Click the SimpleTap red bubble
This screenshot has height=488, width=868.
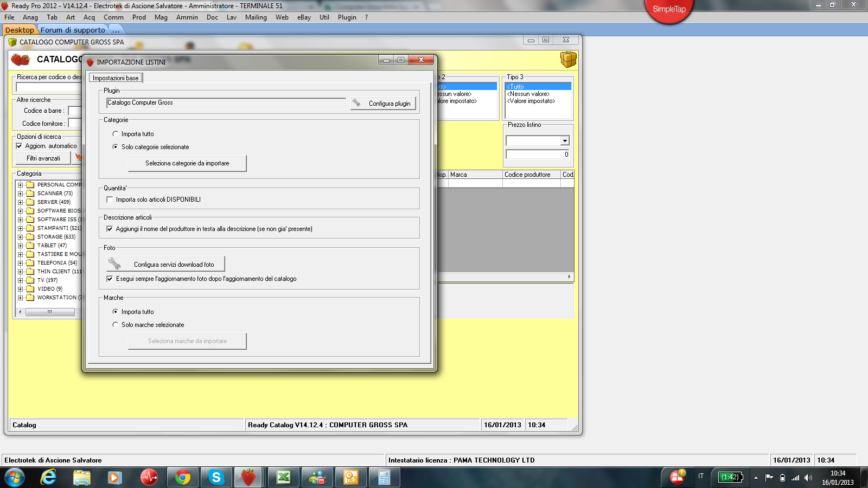pyautogui.click(x=669, y=9)
